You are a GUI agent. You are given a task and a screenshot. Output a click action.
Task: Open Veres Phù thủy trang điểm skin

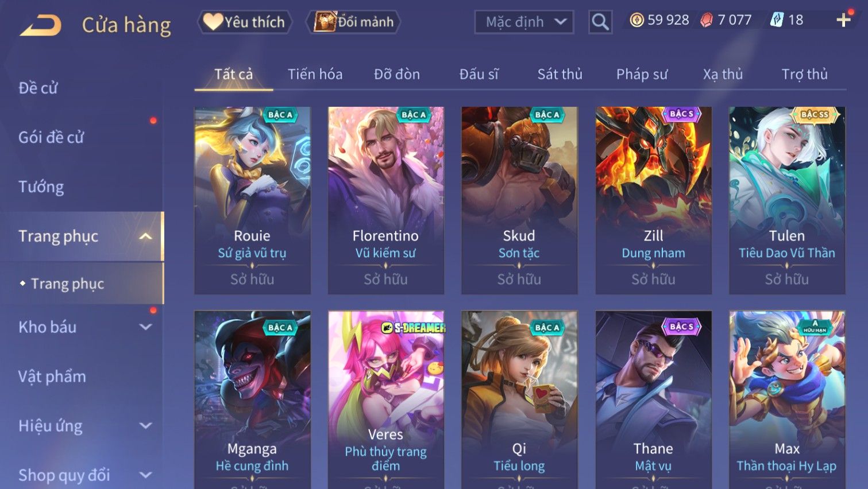click(x=385, y=399)
